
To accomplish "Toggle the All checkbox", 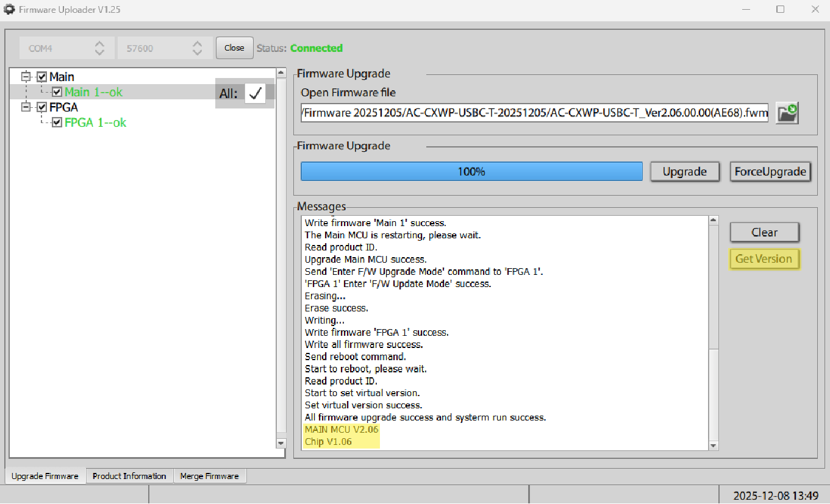I will [256, 93].
